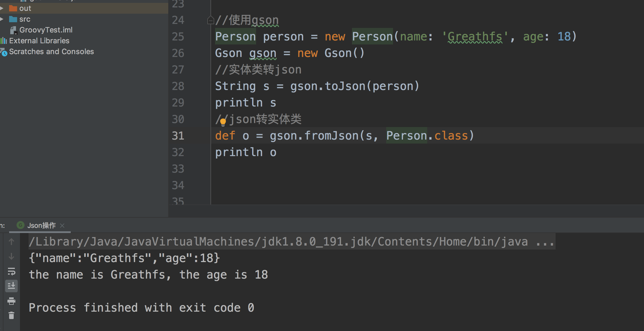
Task: Clear console with trash icon
Action: pyautogui.click(x=11, y=316)
